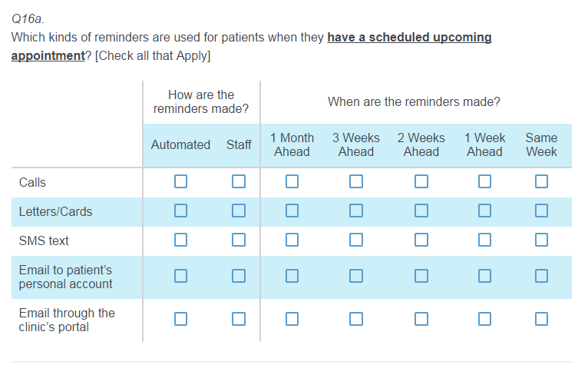Check Automated for email to personal account

coord(180,276)
